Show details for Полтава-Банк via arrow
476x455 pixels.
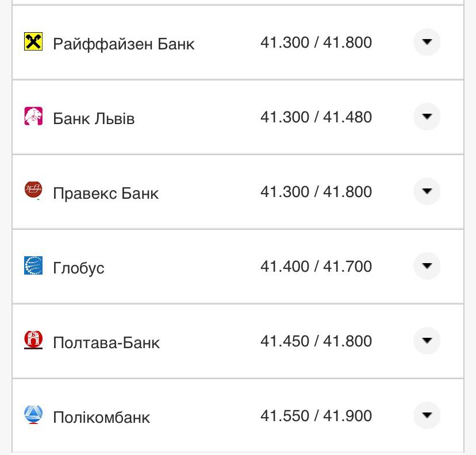[x=427, y=341]
